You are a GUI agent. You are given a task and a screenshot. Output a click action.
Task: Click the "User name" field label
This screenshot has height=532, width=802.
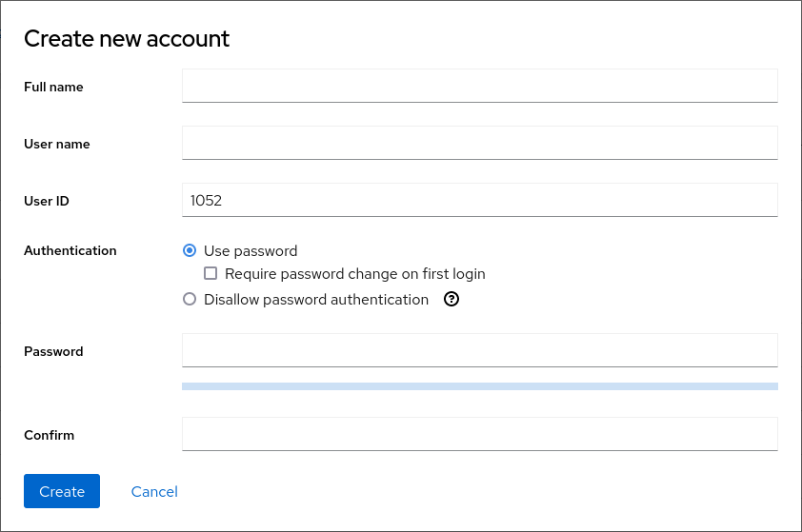tap(57, 144)
